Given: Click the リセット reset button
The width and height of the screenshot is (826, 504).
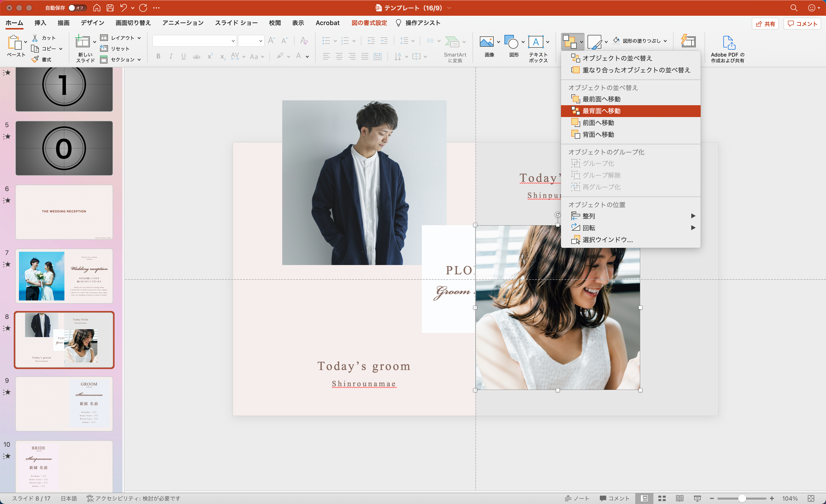Looking at the screenshot, I should point(115,49).
